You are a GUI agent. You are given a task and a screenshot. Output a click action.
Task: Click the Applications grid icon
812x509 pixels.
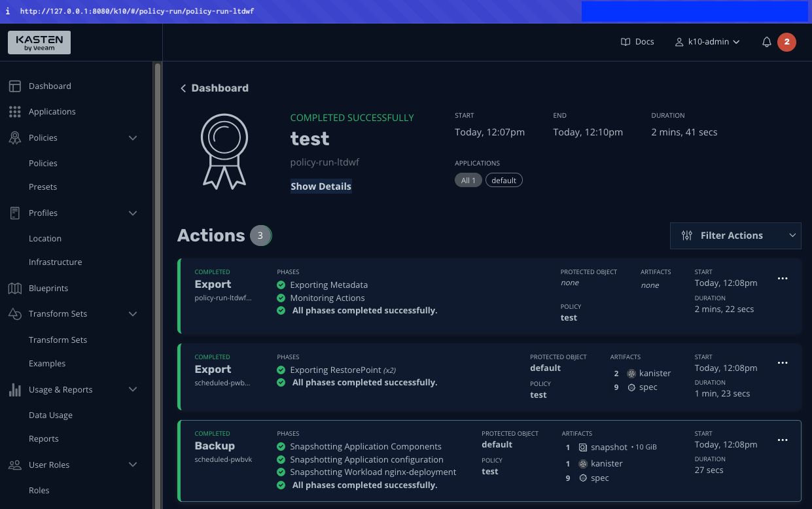click(x=15, y=112)
